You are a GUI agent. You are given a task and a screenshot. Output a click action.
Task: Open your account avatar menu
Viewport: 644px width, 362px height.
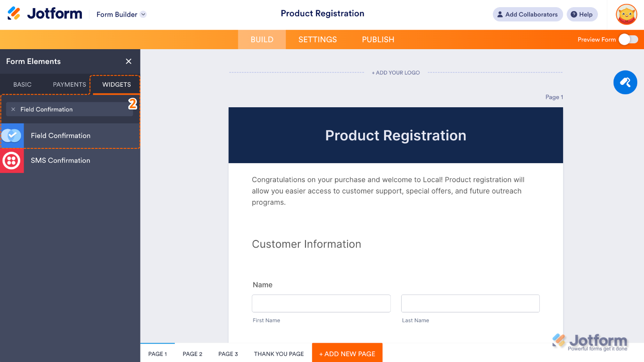pyautogui.click(x=626, y=14)
